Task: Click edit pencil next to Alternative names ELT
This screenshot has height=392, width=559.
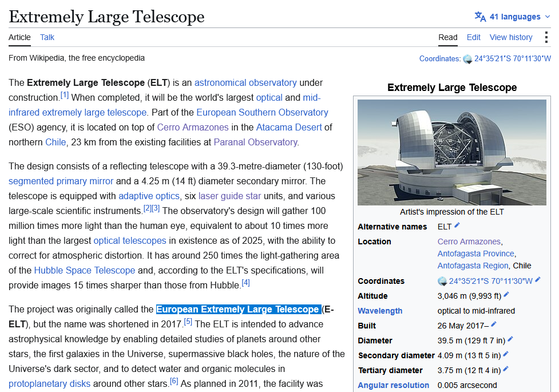Action: point(457,225)
